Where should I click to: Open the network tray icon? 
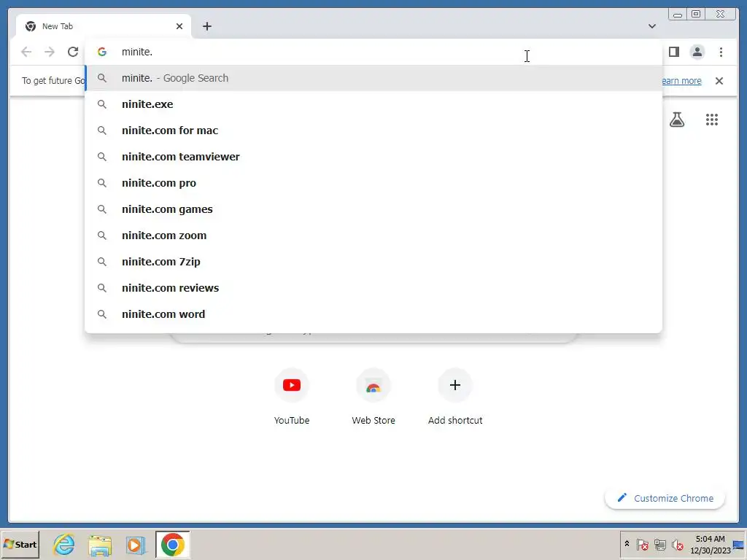click(659, 544)
